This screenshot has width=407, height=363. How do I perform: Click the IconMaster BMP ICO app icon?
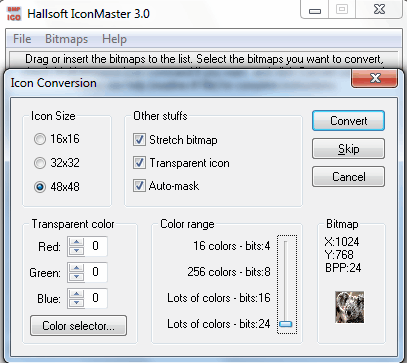[14, 14]
